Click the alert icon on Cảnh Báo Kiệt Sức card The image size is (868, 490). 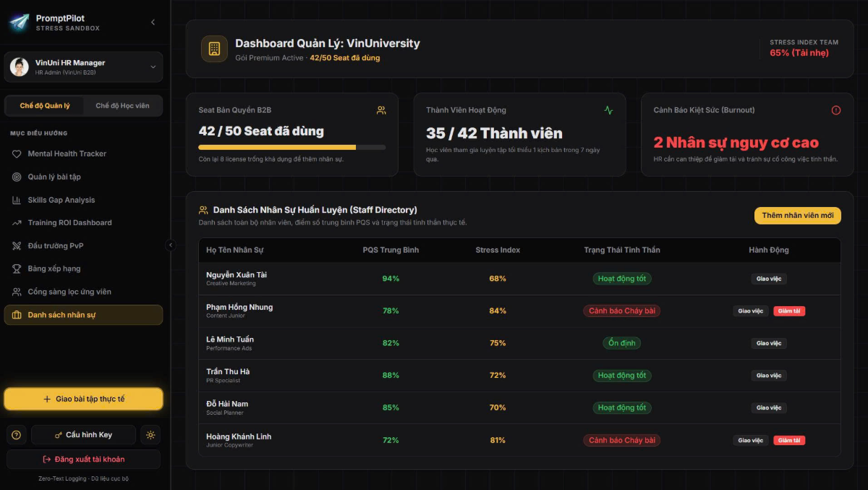click(836, 111)
